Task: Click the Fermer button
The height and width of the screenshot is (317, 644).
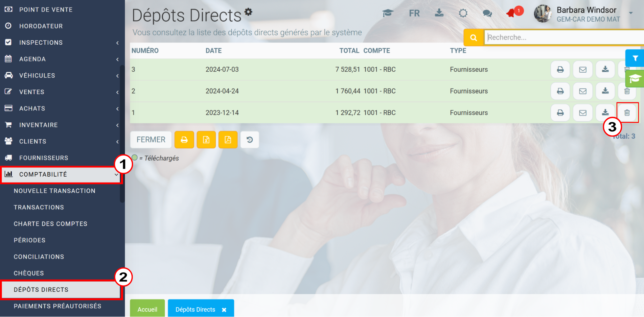Action: 151,140
